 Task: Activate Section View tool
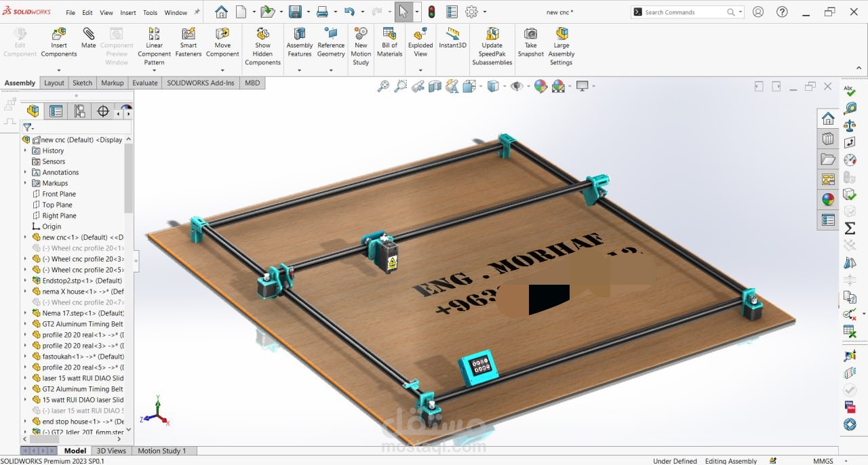435,86
